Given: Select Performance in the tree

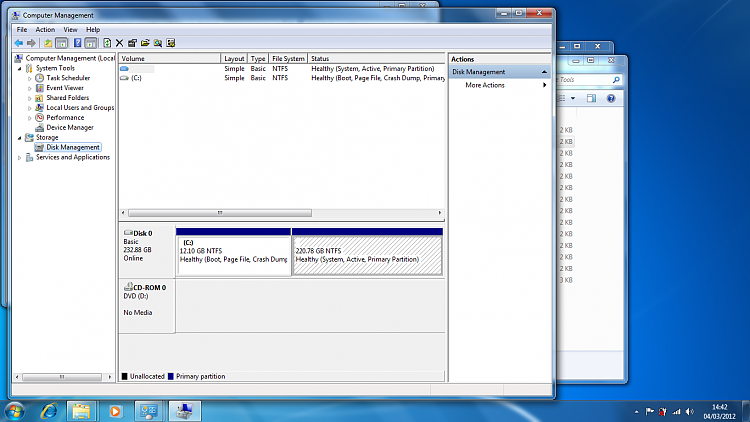Looking at the screenshot, I should point(65,118).
